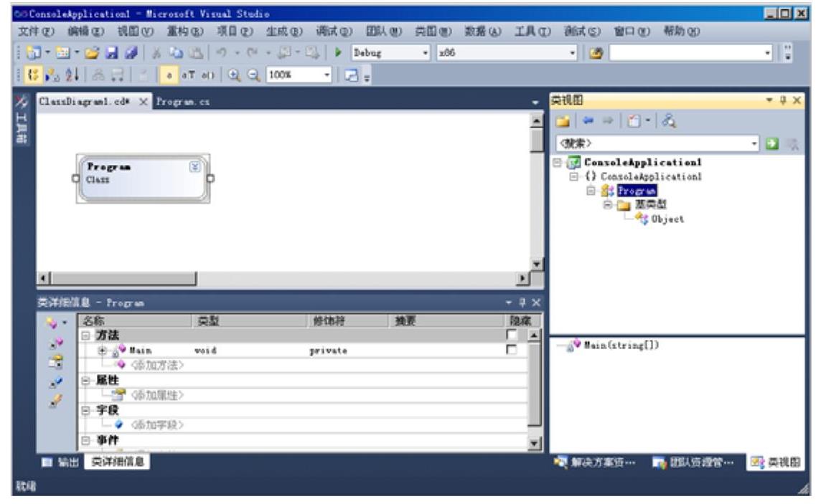Image resolution: width=826 pixels, height=504 pixels.
Task: Toggle Display Full Signature icon
Action: pos(207,75)
